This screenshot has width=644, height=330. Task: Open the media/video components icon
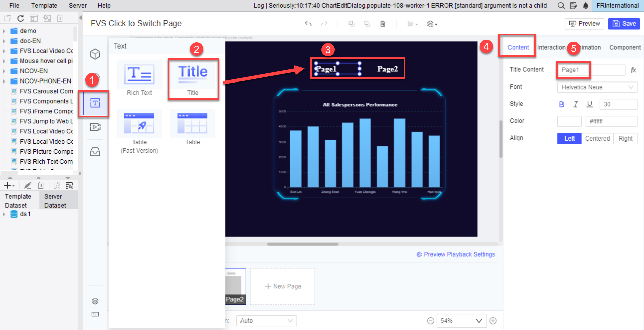pos(95,127)
